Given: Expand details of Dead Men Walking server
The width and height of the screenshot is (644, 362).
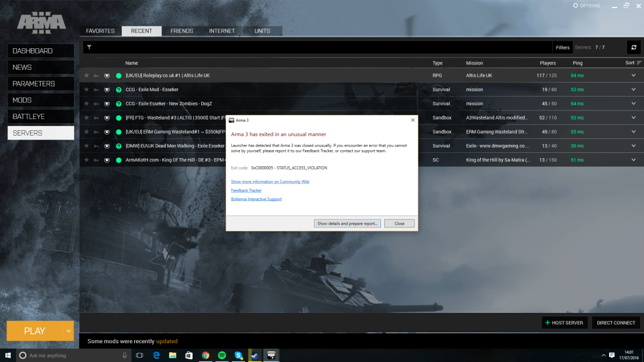Looking at the screenshot, I should [x=634, y=145].
